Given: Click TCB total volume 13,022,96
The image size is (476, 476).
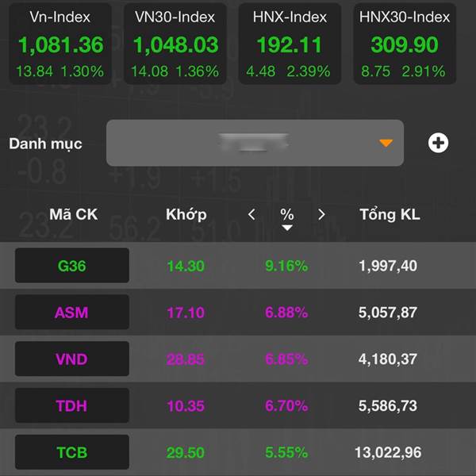Looking at the screenshot, I should 388,453.
